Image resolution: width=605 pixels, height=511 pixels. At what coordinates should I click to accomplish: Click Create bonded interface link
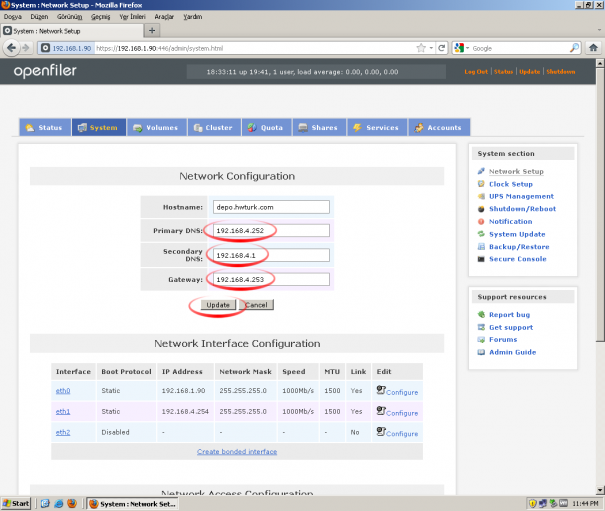[x=237, y=452]
